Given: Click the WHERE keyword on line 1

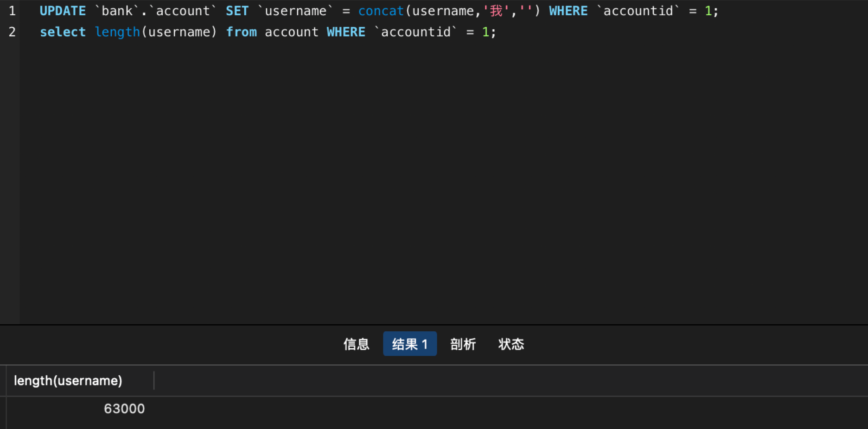Looking at the screenshot, I should pos(568,10).
